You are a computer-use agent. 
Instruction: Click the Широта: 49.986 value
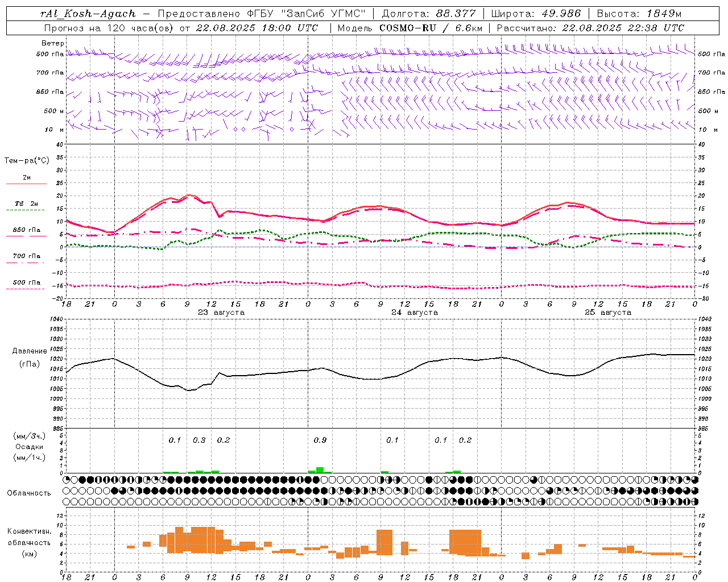point(536,14)
